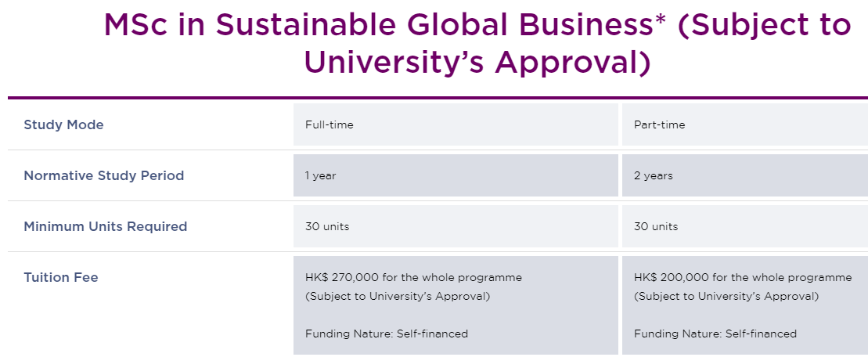Select the Study Mode row label
The width and height of the screenshot is (868, 357).
(63, 124)
